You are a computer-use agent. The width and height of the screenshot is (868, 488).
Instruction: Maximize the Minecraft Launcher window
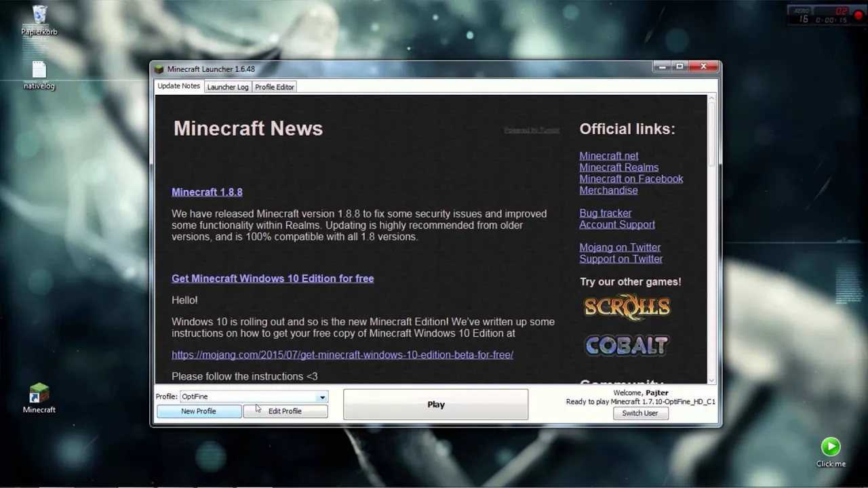point(679,66)
